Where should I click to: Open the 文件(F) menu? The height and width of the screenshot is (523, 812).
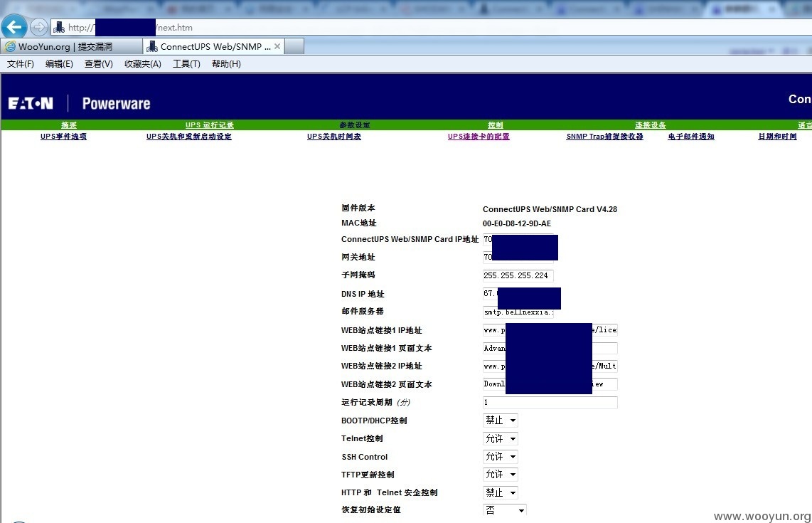click(20, 64)
